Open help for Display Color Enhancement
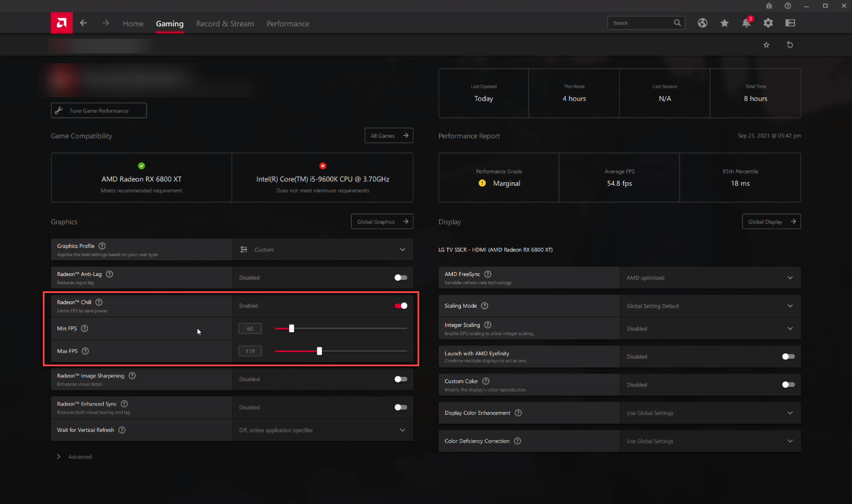Viewport: 852px width, 504px height. coord(518,413)
